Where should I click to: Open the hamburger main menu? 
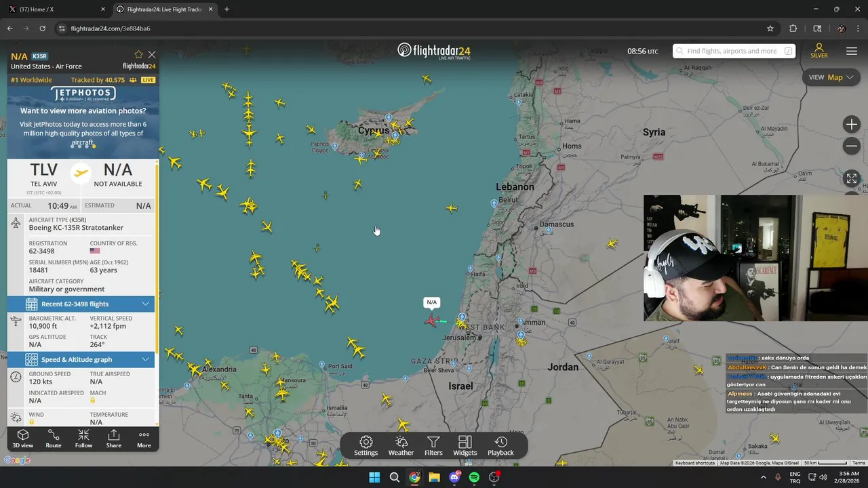(852, 52)
